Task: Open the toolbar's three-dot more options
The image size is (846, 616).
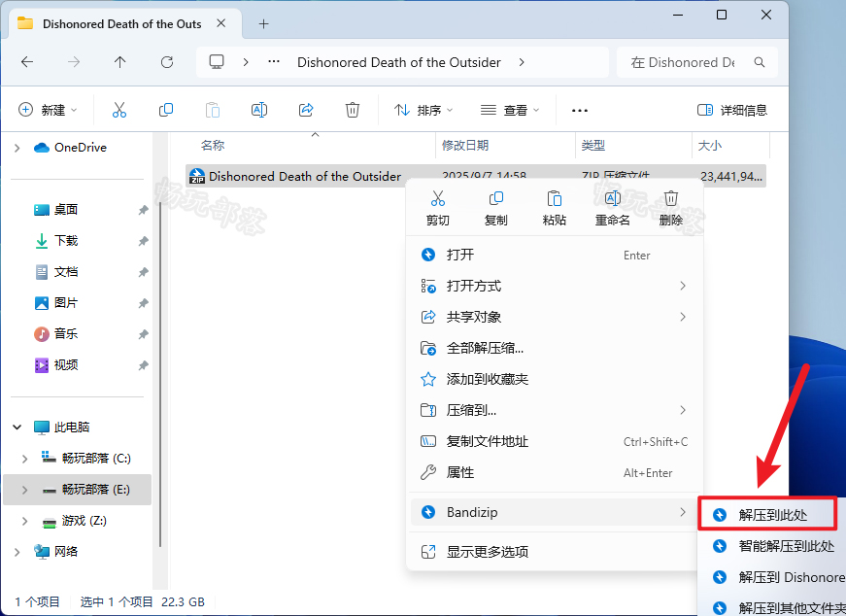Action: click(x=580, y=111)
